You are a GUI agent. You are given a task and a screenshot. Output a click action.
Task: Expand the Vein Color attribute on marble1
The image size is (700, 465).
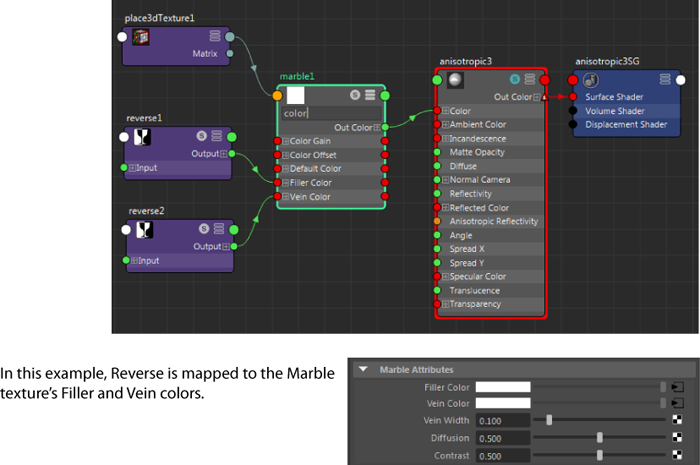[286, 197]
